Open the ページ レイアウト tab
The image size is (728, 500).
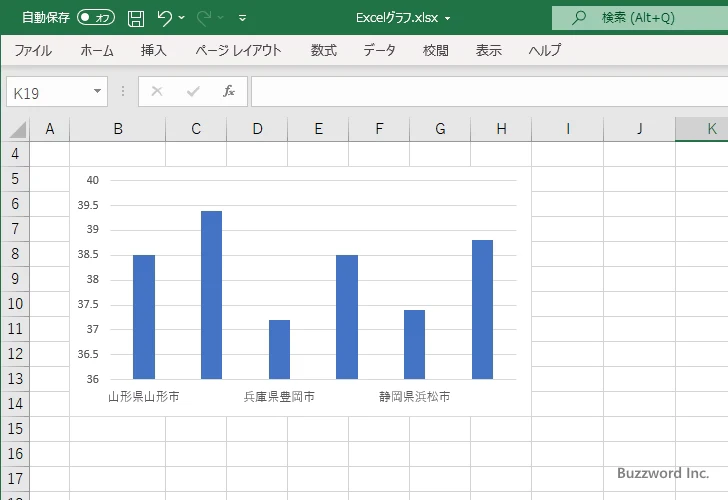pyautogui.click(x=238, y=50)
